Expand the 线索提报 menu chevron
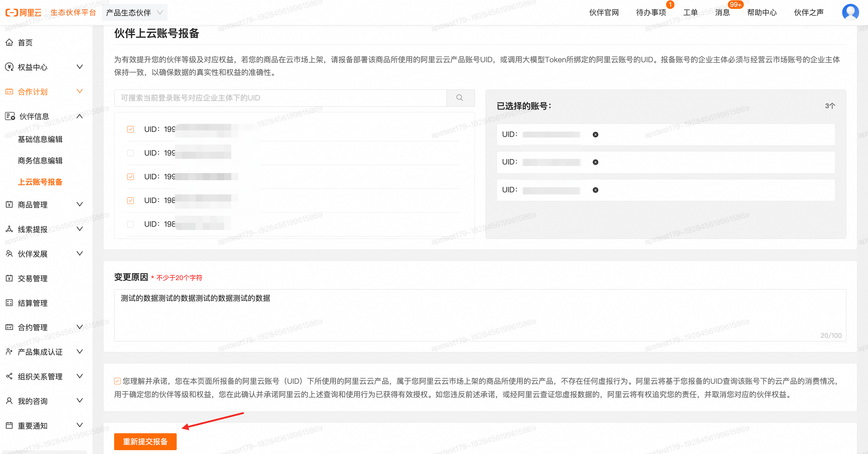 (80, 229)
